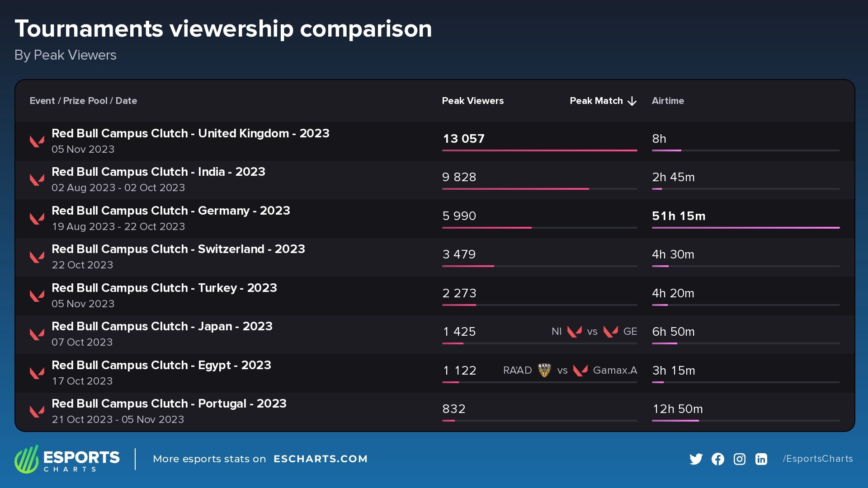Click the 3 479 peak viewers value
Viewport: 868px width, 488px height.
459,254
